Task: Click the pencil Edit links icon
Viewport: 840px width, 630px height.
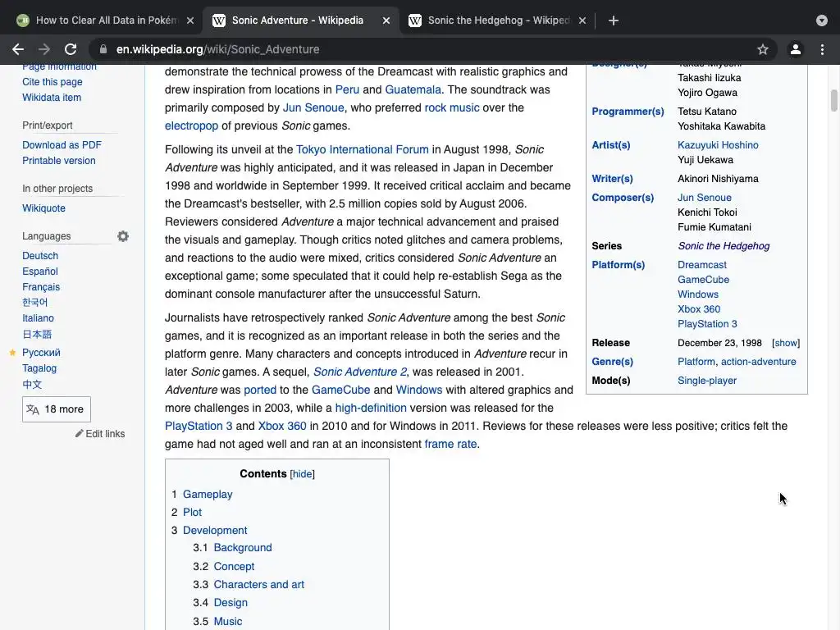Action: [80, 433]
